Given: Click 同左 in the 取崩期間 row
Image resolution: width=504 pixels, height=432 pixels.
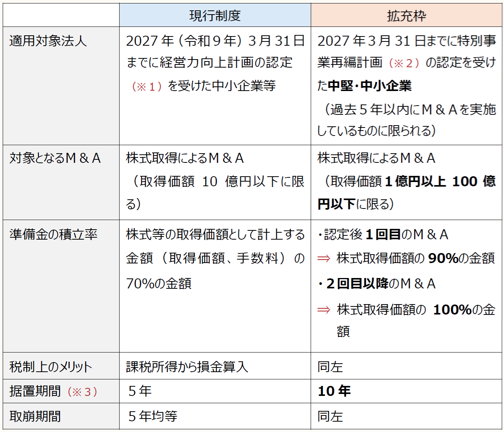Looking at the screenshot, I should pos(330,416).
